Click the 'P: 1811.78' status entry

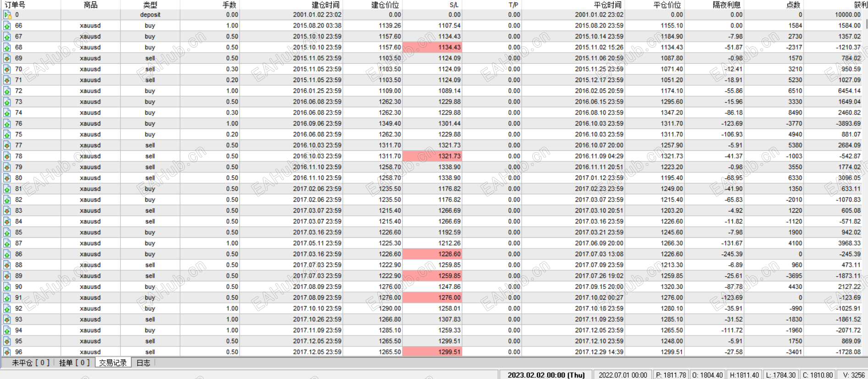pyautogui.click(x=671, y=375)
